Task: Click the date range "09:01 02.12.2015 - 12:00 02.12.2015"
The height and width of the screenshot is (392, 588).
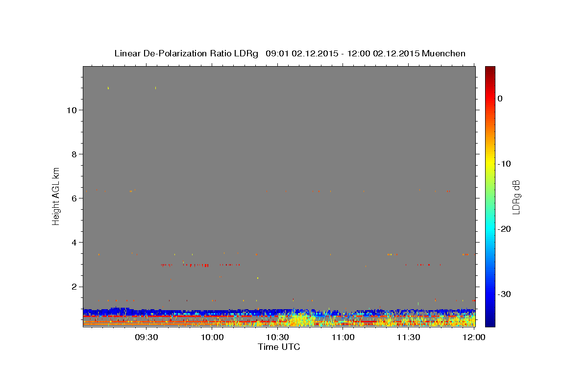Action: (x=342, y=53)
